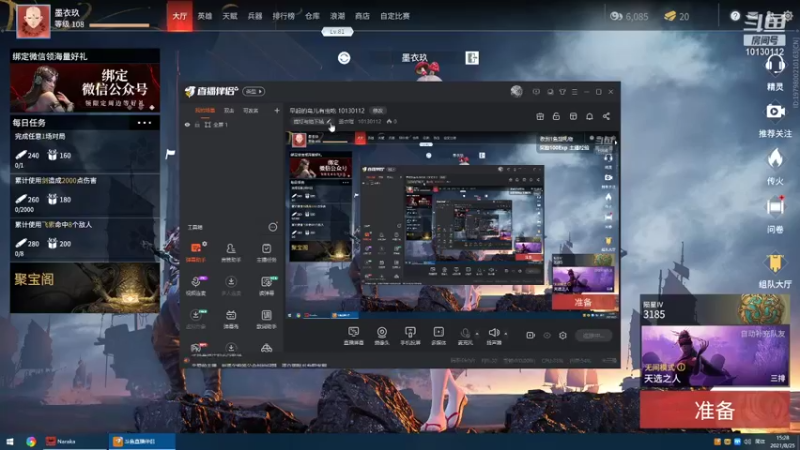Edit the stream title pencil icon
The image size is (800, 450).
(x=329, y=121)
